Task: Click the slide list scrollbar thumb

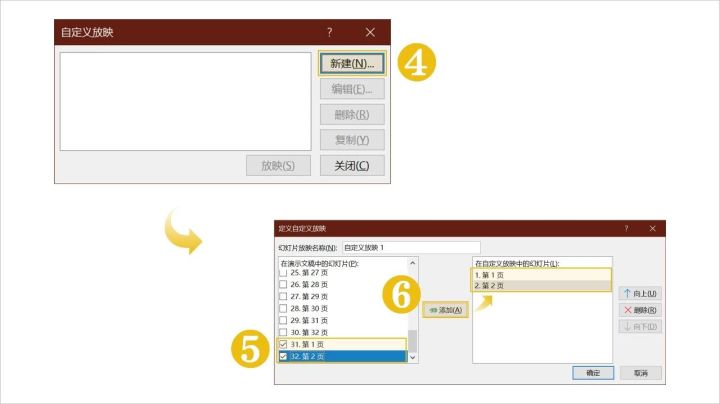Action: (x=412, y=341)
